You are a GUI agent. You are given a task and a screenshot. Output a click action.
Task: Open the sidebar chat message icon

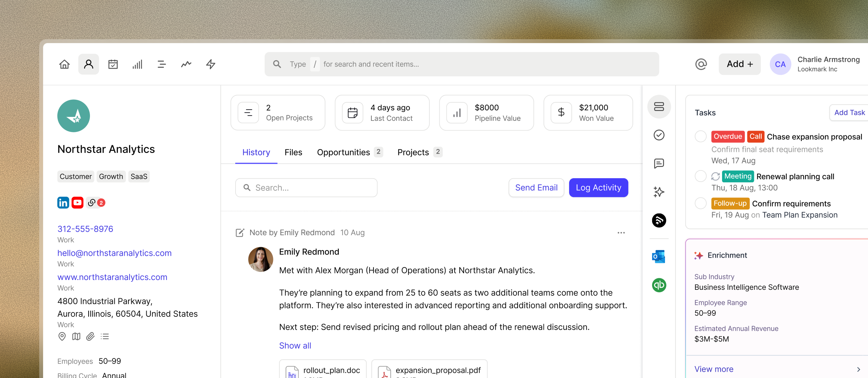[659, 163]
